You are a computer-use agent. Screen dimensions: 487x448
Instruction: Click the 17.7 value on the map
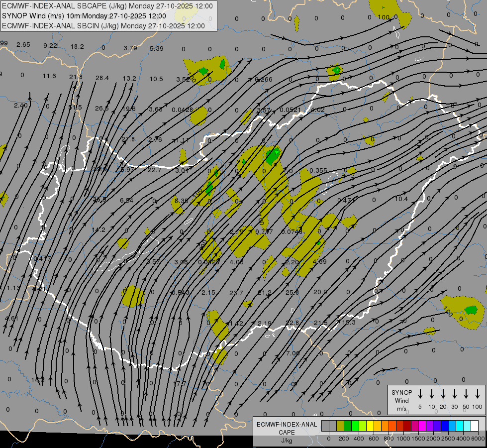180,383
